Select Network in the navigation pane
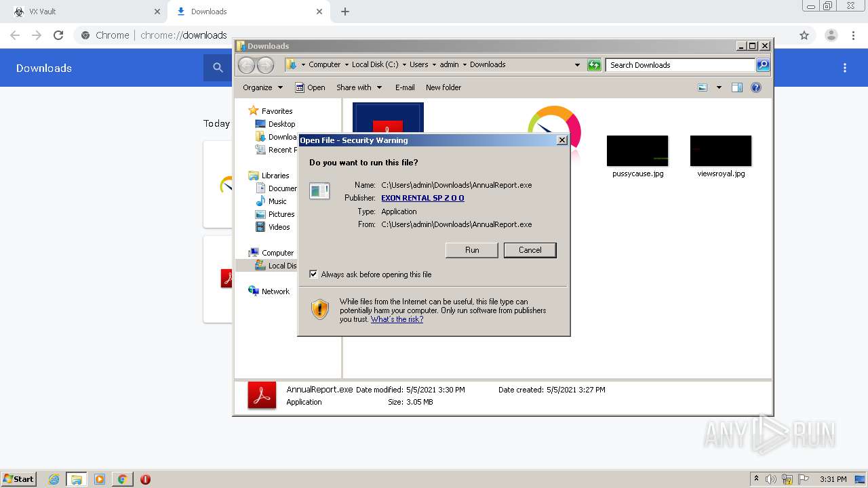Screen dimensions: 868x488 tap(269, 291)
